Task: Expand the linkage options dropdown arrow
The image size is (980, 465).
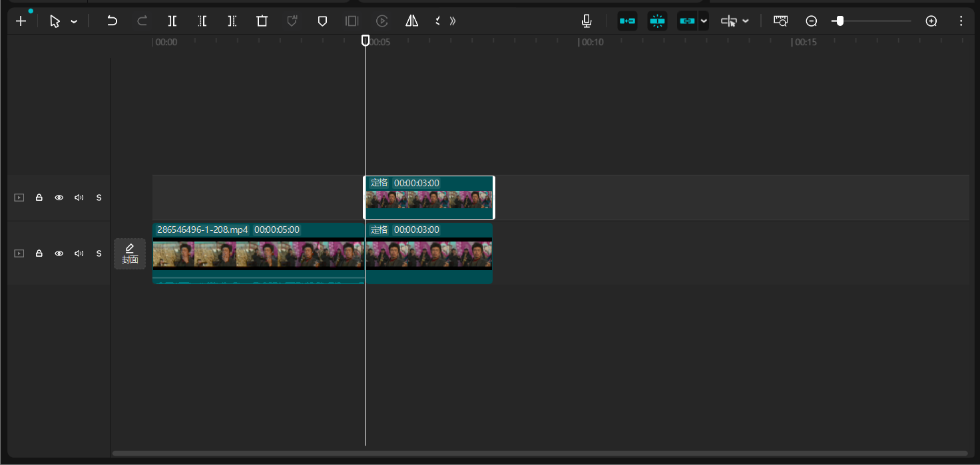Action: coord(704,21)
